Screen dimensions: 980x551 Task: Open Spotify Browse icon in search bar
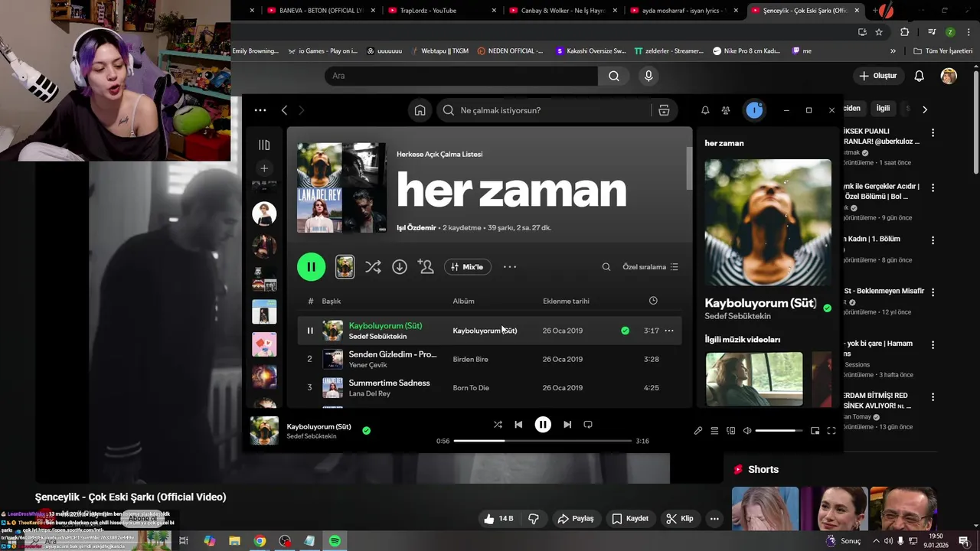coord(664,110)
